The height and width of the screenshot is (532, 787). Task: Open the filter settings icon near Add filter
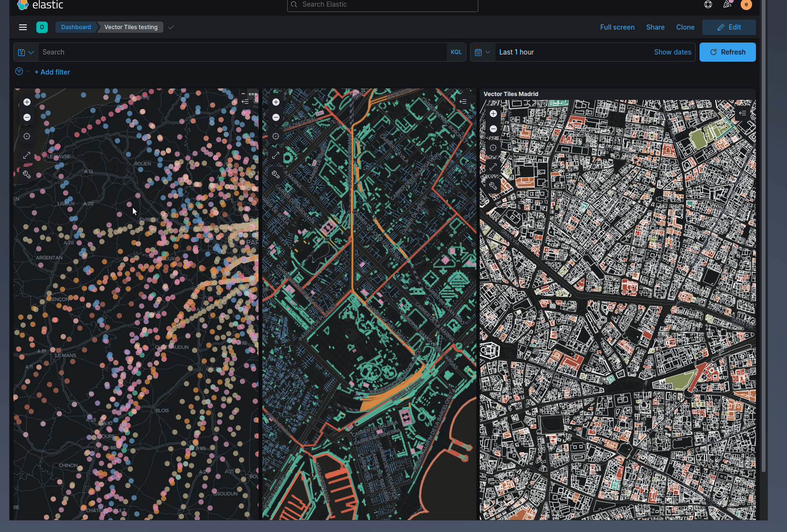(19, 71)
